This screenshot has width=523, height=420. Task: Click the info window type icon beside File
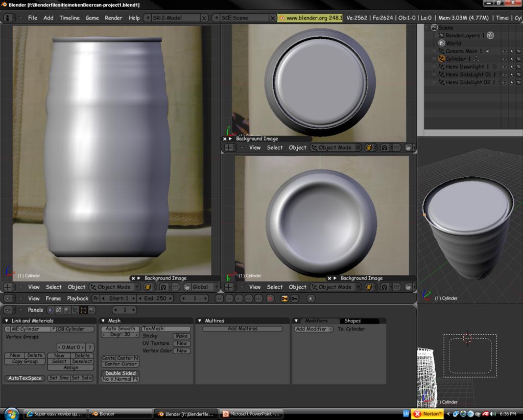click(9, 18)
